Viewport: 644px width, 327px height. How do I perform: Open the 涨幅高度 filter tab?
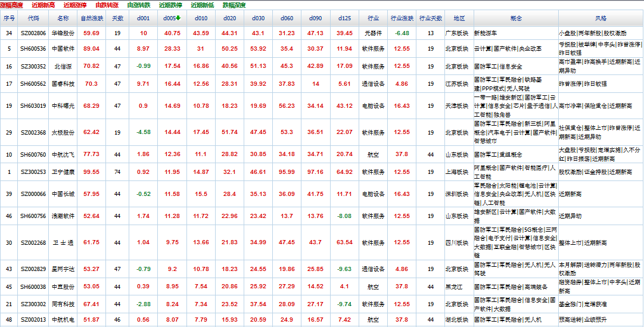point(11,5)
